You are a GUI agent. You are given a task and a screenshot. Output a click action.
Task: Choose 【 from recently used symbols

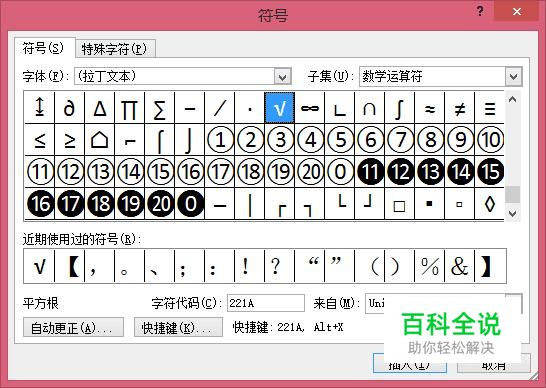pos(69,266)
